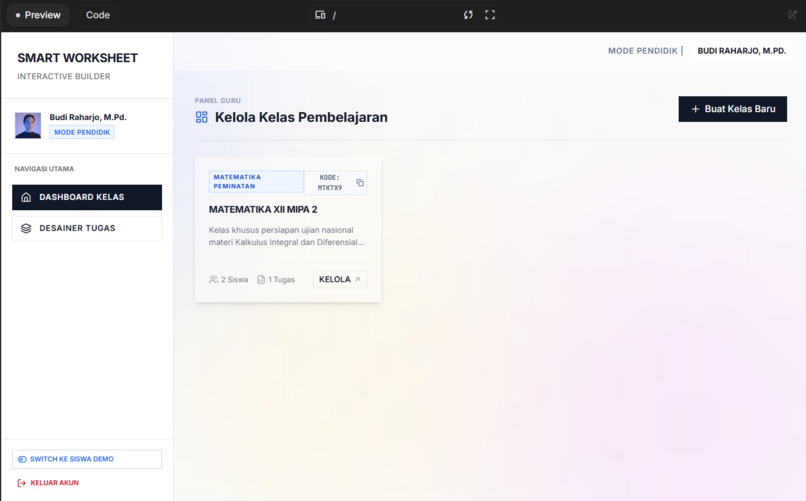This screenshot has height=501, width=806.
Task: Click the arrow icon on KELOLA button
Action: 357,280
